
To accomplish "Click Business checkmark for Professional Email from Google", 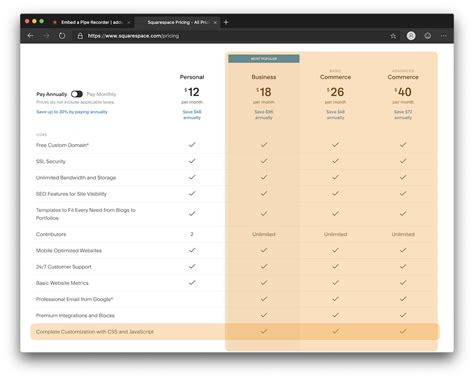I will [264, 299].
